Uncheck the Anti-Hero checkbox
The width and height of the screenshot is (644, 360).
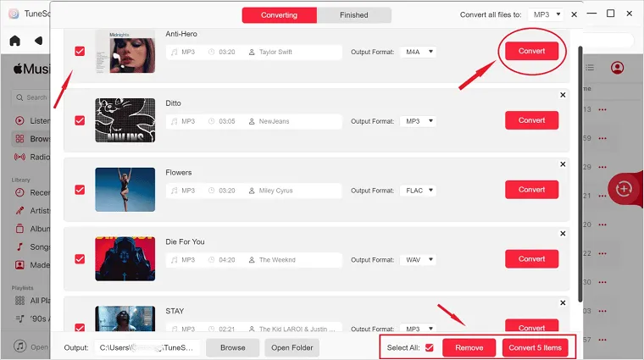[80, 52]
